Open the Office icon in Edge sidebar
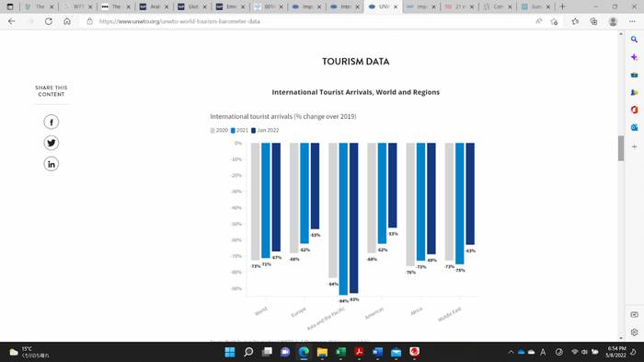Screen dimensions: 644x362 click(634, 110)
